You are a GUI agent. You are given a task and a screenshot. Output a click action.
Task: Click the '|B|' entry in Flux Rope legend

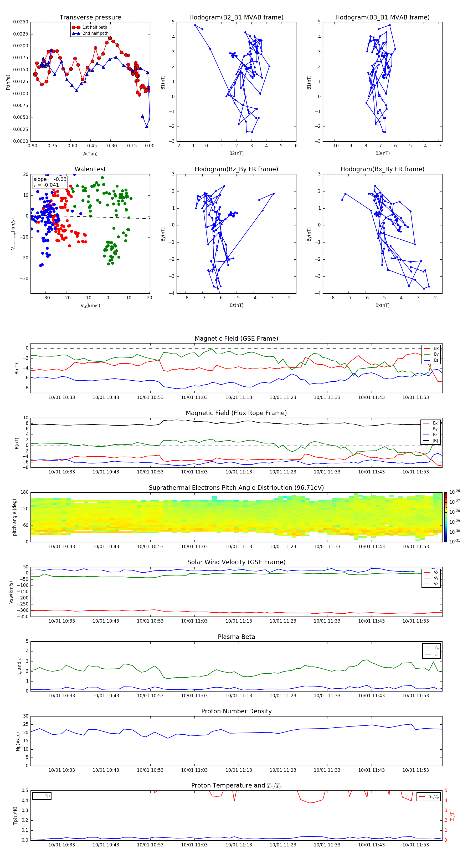point(431,441)
